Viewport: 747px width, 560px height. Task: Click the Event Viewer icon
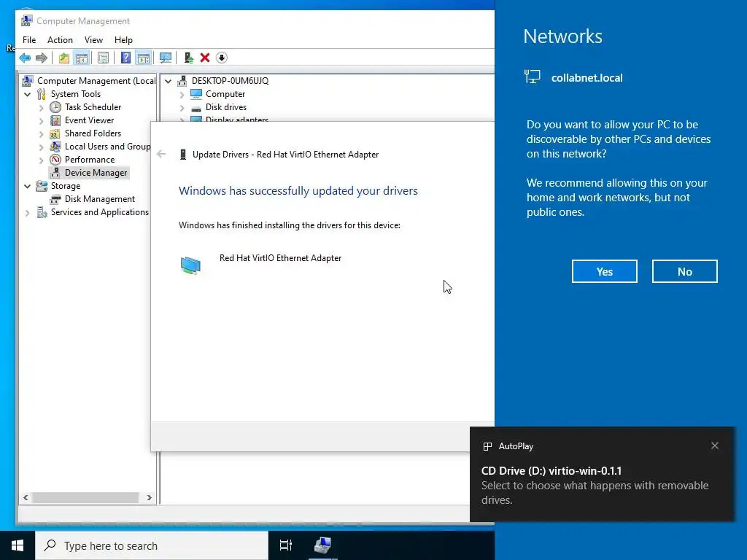coord(55,120)
